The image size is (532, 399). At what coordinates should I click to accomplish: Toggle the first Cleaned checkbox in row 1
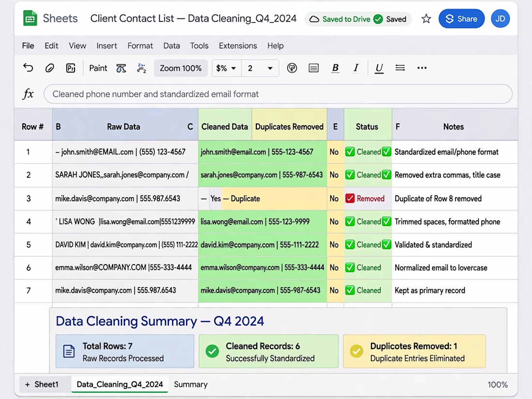(x=350, y=152)
